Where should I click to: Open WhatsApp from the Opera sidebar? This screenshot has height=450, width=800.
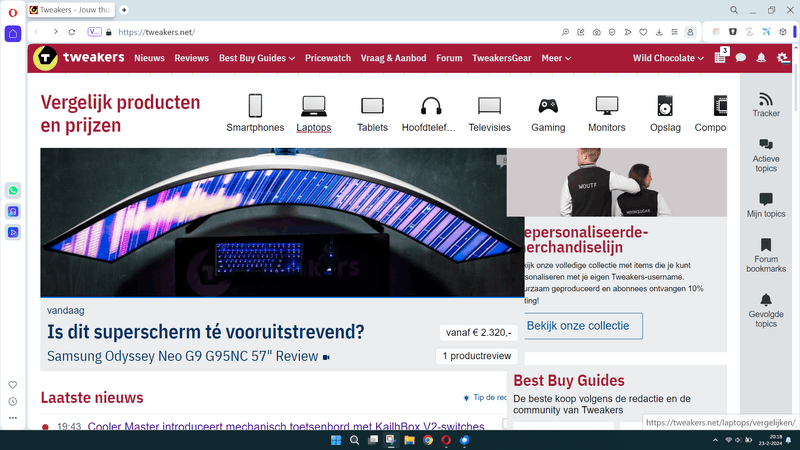13,190
